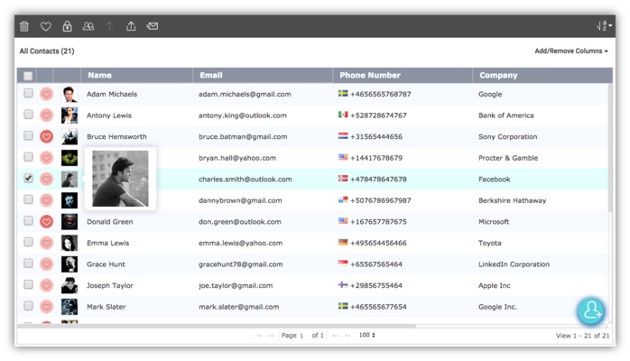The image size is (630, 361).
Task: Click the vertical scrollbar of contact list
Action: pos(610,149)
